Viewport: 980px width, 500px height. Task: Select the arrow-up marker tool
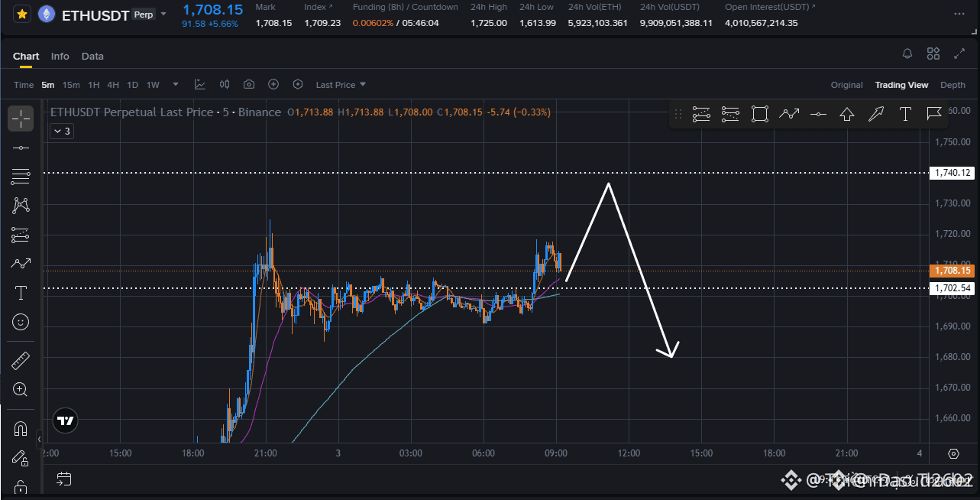click(x=846, y=115)
